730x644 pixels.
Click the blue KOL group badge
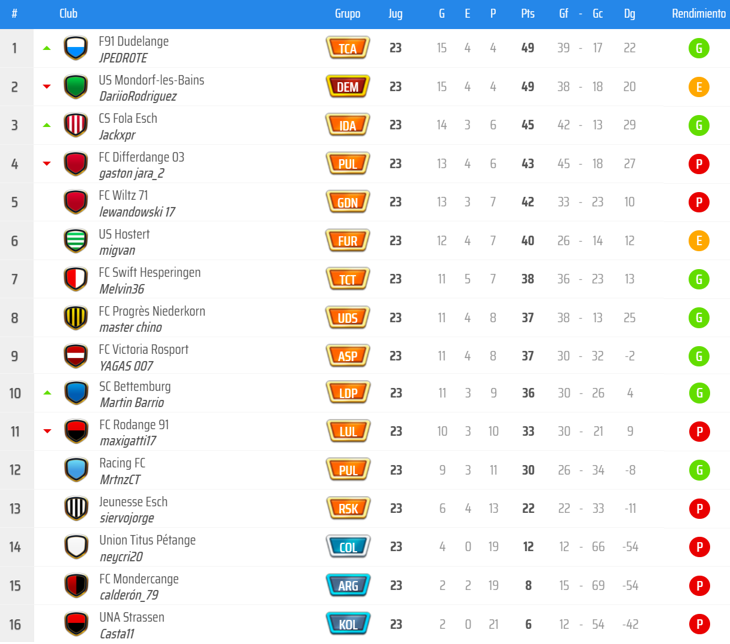click(x=348, y=624)
